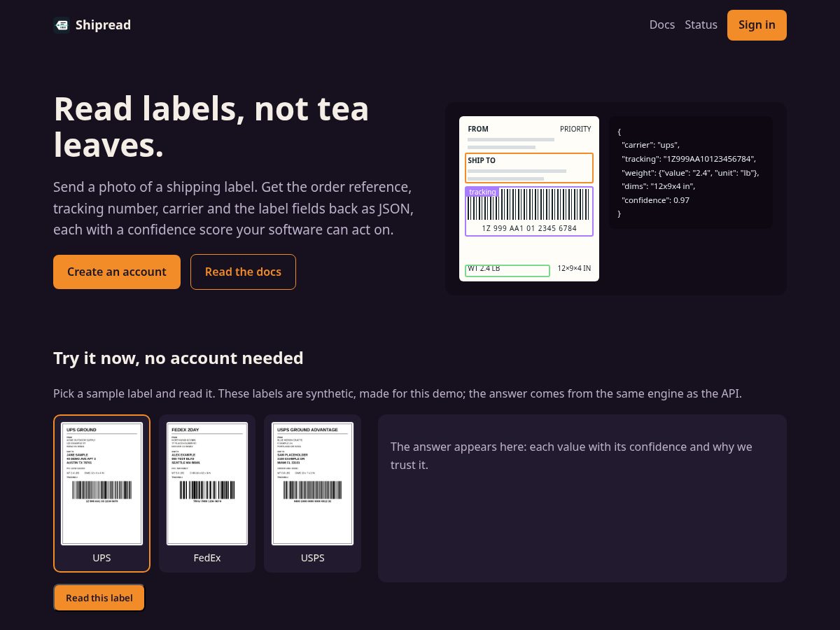Open the Docs navigation link
The height and width of the screenshot is (630, 840).
click(x=662, y=25)
